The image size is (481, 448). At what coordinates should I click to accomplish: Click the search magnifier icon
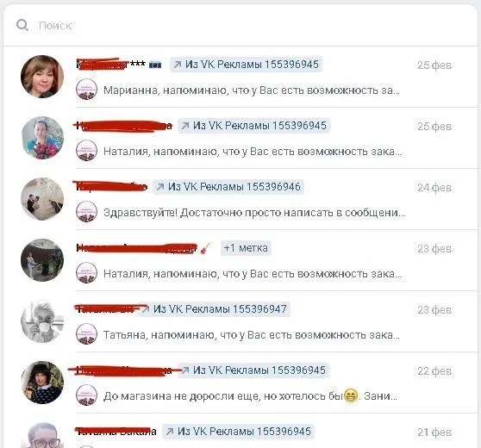22,25
